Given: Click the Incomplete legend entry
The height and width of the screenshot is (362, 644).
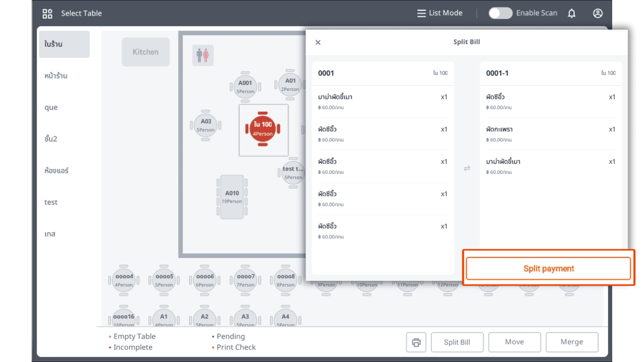Looking at the screenshot, I should (x=130, y=347).
